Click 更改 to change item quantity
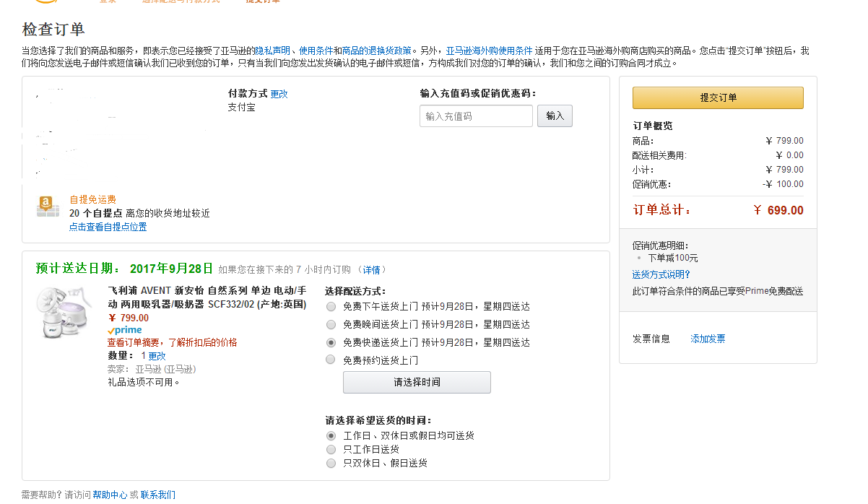Screen dimensions: 868x504 (x=155, y=355)
